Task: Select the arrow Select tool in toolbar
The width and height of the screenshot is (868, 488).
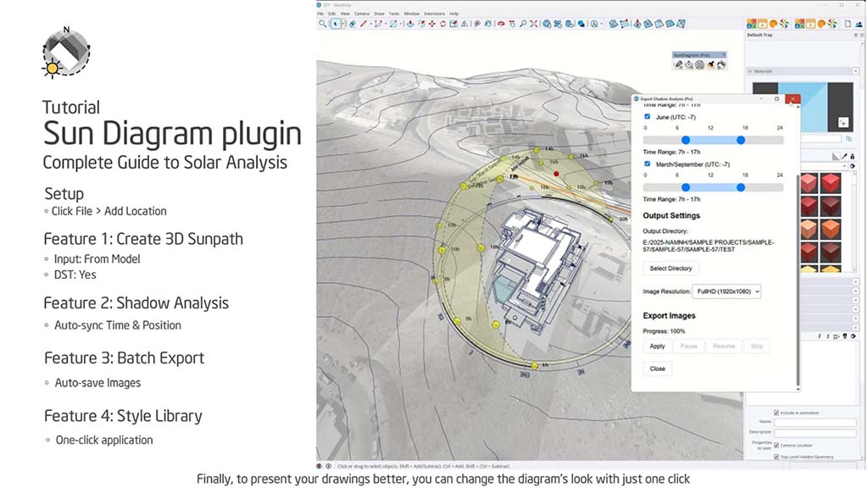Action: pos(336,24)
